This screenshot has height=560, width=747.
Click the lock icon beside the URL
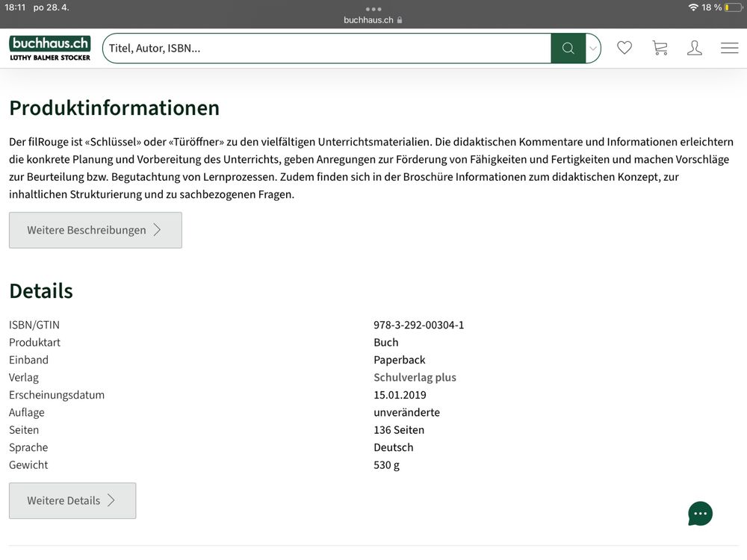[399, 20]
